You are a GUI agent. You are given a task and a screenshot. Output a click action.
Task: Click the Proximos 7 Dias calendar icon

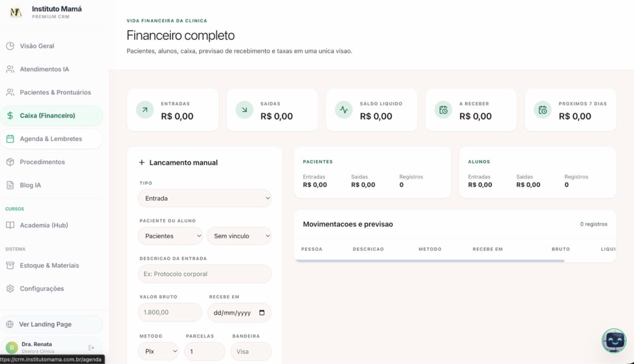tap(543, 110)
